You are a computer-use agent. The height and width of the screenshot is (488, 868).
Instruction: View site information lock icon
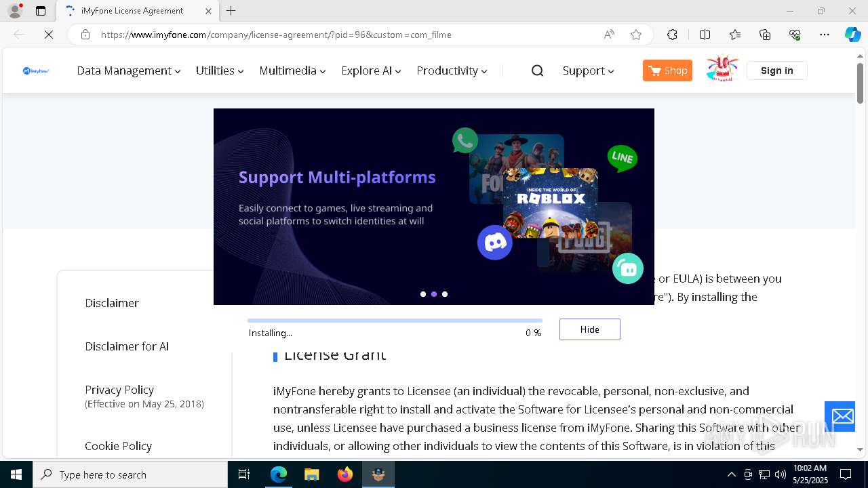(x=85, y=35)
